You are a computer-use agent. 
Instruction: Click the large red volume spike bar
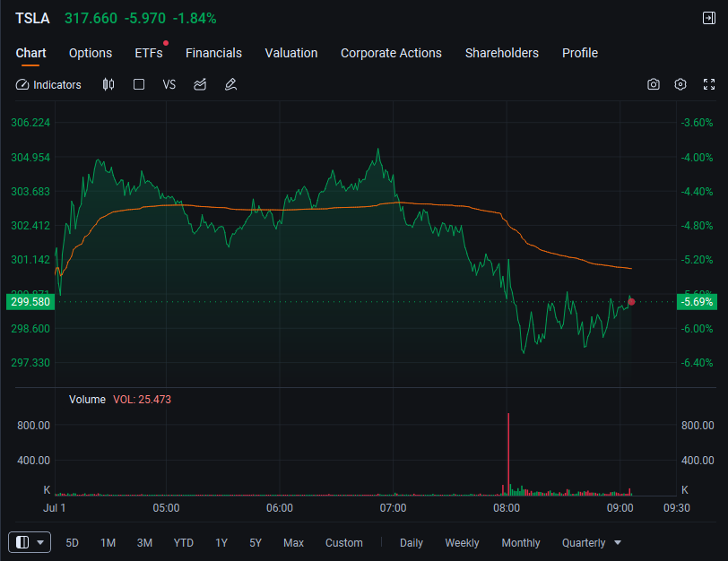pyautogui.click(x=508, y=453)
